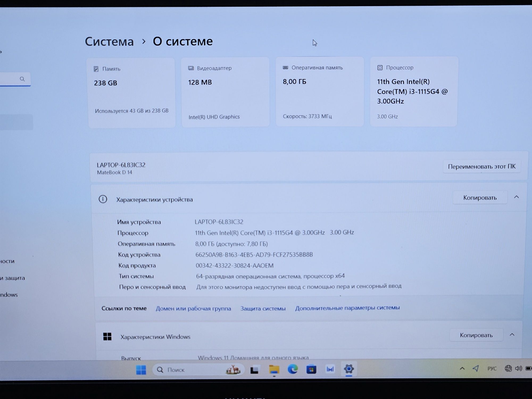Open Домен или рабочая группа link
The image size is (532, 399).
coord(193,309)
